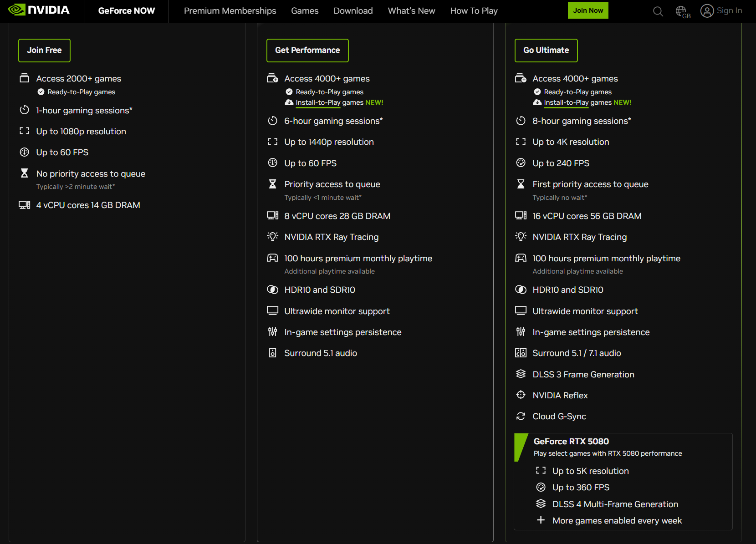Click the Performance 100 hours playtime controller icon
The height and width of the screenshot is (544, 756).
coord(273,258)
